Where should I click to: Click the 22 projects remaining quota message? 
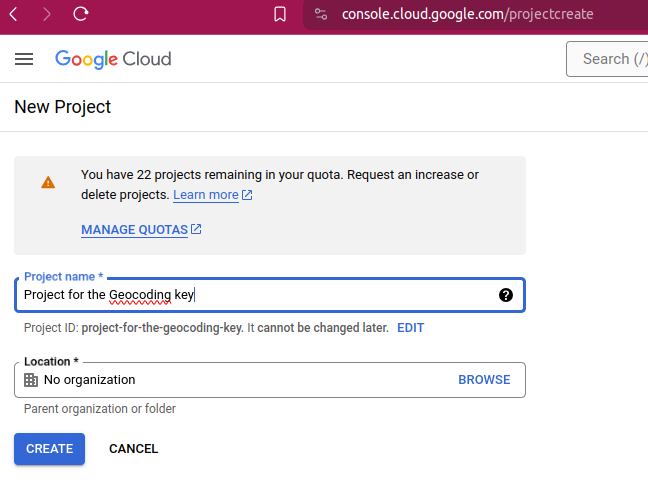(x=280, y=184)
